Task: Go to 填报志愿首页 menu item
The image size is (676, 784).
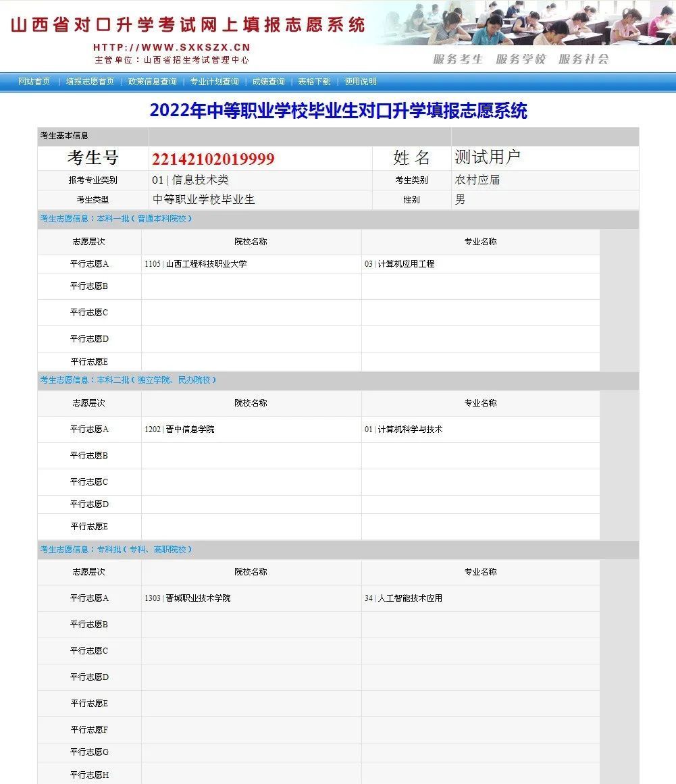Action: (90, 82)
